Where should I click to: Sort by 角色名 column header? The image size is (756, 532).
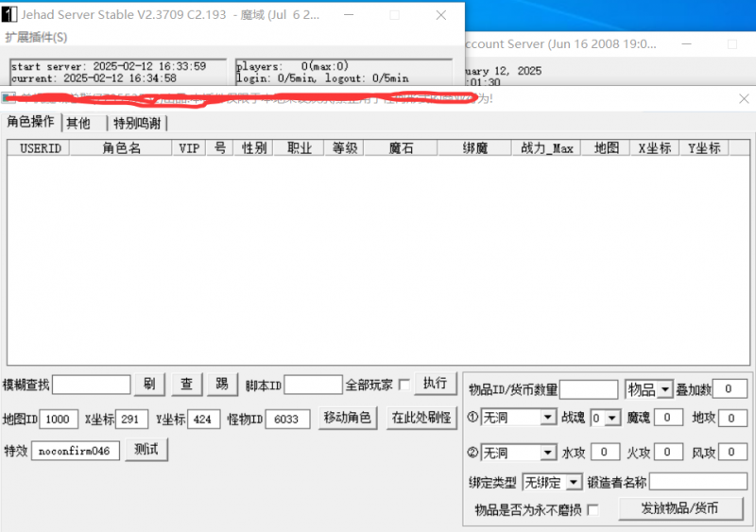pos(121,148)
